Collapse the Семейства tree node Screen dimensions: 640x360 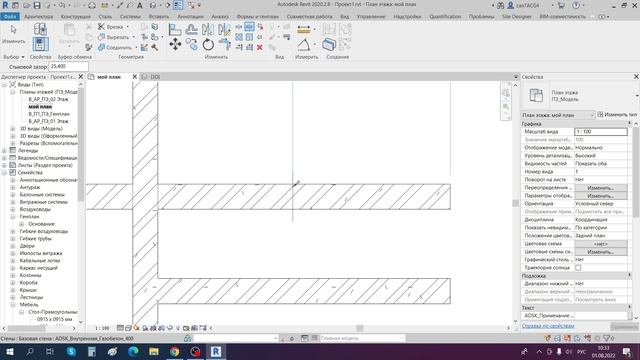[4, 173]
